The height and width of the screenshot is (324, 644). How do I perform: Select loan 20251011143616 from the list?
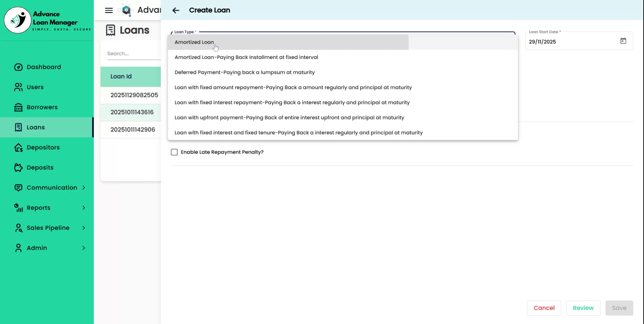(x=132, y=112)
